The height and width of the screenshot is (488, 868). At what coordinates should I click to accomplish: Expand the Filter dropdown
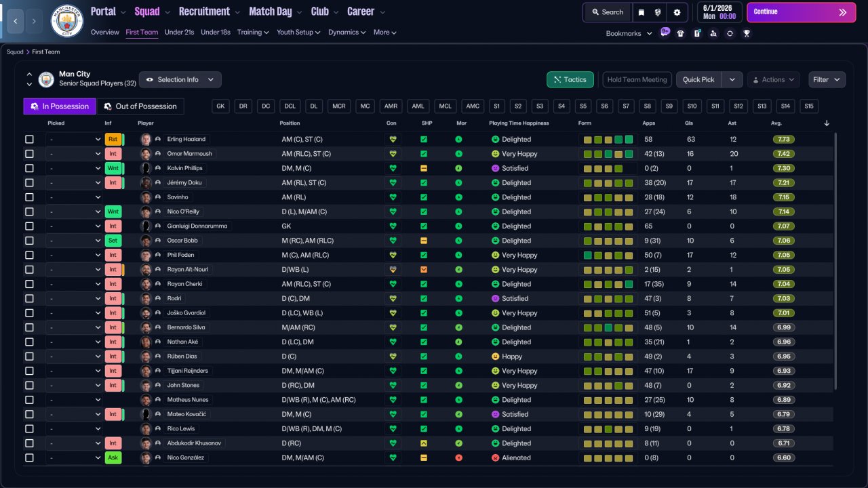[x=827, y=79]
